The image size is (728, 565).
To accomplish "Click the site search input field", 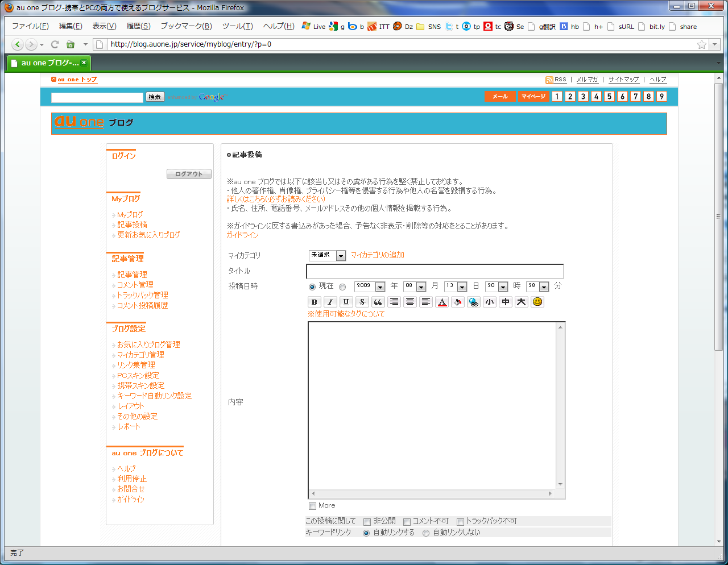I will [97, 97].
